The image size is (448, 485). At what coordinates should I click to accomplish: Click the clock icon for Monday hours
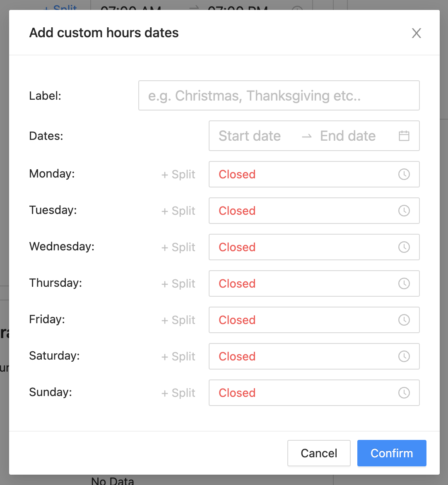pos(404,174)
